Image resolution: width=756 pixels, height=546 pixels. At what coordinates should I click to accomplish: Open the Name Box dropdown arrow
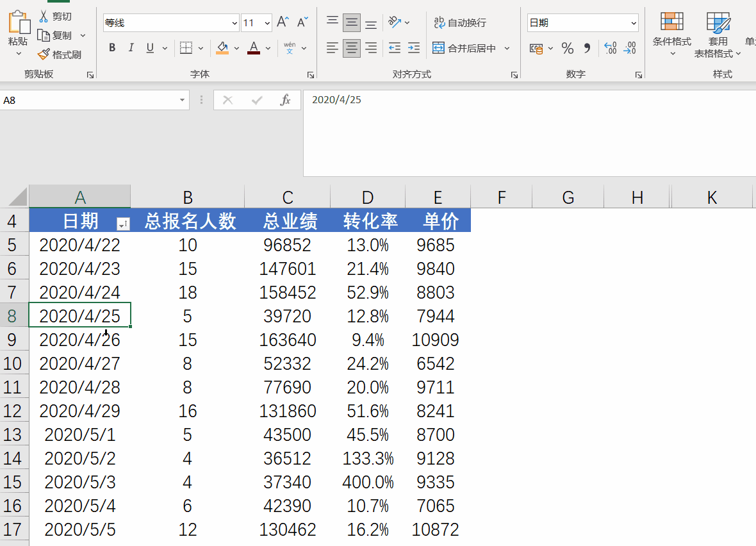tap(182, 100)
